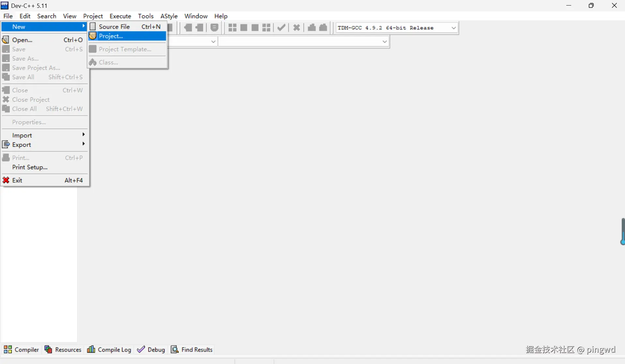The image size is (625, 364).
Task: Open the Project menu in menu bar
Action: (x=93, y=16)
